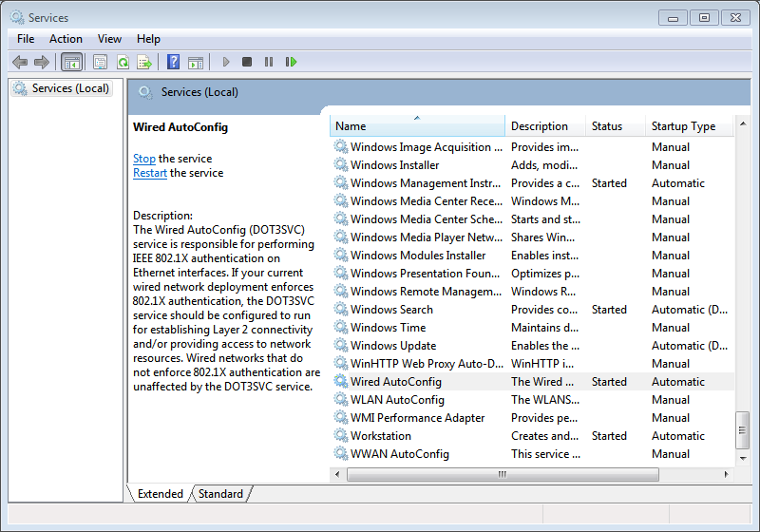Click the gear icon beside WWAN AutoConfig
This screenshot has height=532, width=760.
point(341,453)
